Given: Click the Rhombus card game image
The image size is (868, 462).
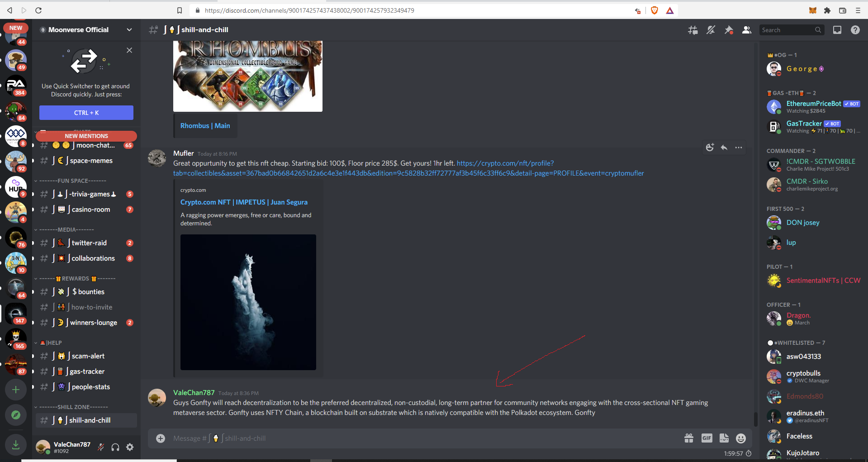Looking at the screenshot, I should click(248, 76).
